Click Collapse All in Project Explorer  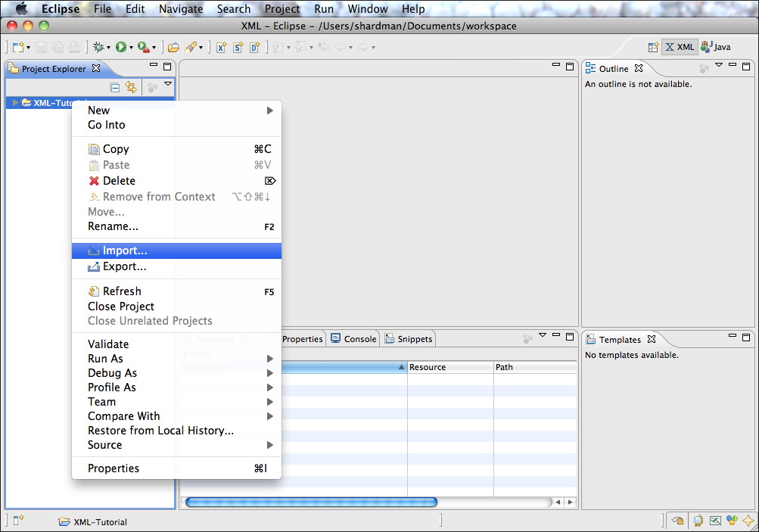pos(115,87)
